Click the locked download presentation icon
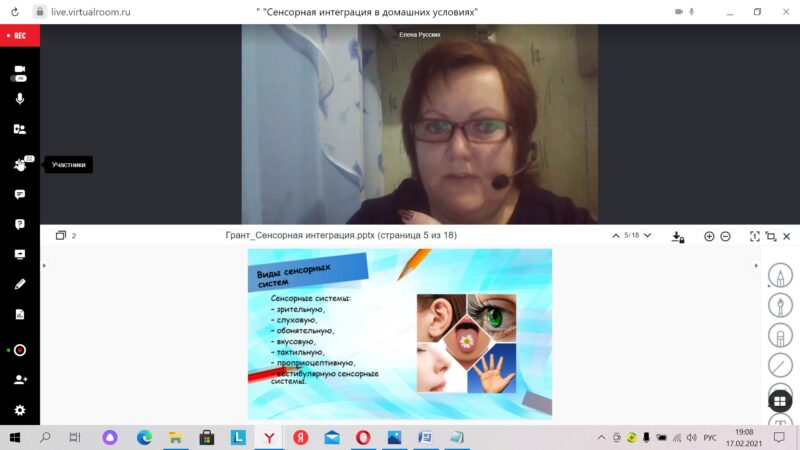Screen dimensions: 800x450 (x=678, y=236)
